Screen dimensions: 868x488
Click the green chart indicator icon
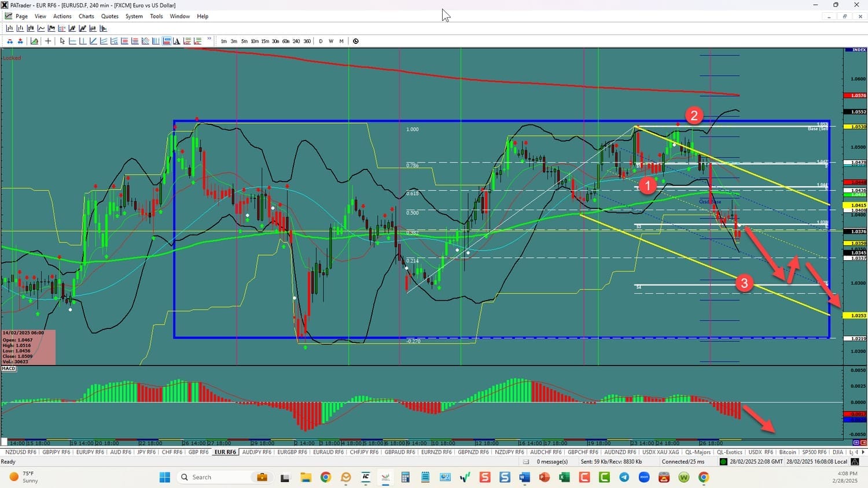(34, 41)
